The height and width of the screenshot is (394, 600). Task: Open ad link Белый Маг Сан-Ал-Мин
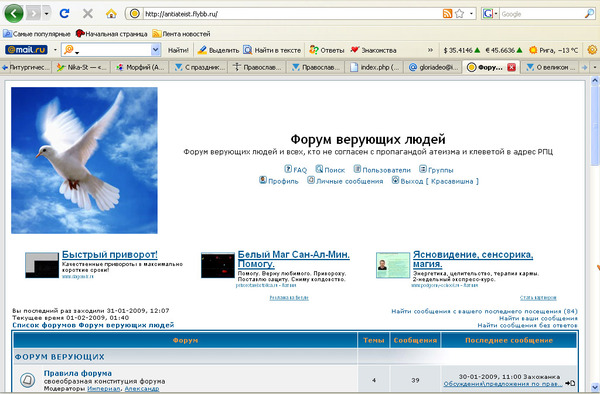point(293,259)
